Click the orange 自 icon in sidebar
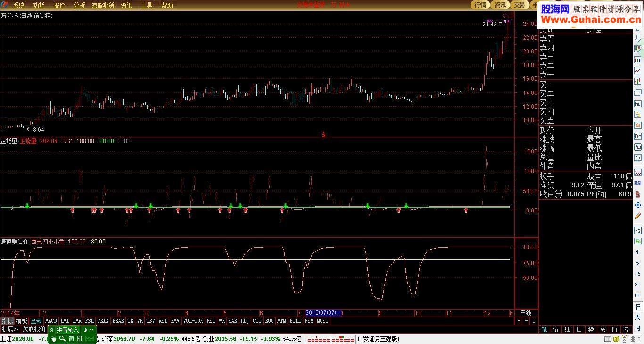The height and width of the screenshot is (344, 644). pos(637,125)
